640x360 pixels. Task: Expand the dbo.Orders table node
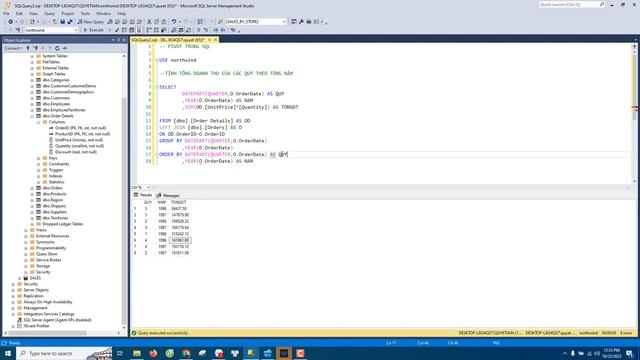32,188
